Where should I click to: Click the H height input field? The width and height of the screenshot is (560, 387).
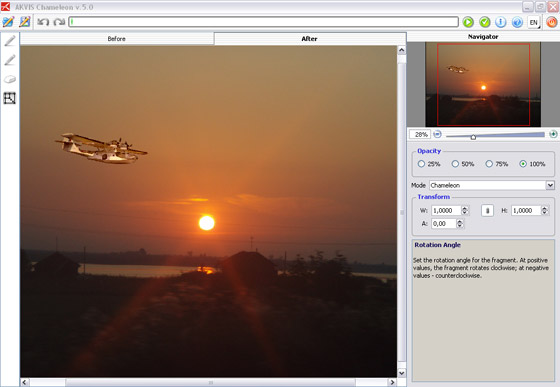pos(526,211)
